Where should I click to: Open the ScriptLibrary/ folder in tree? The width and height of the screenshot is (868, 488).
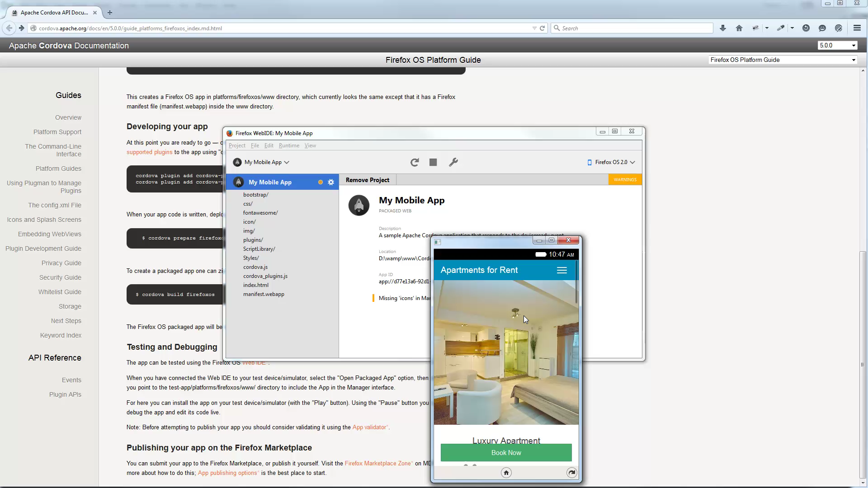pos(259,249)
